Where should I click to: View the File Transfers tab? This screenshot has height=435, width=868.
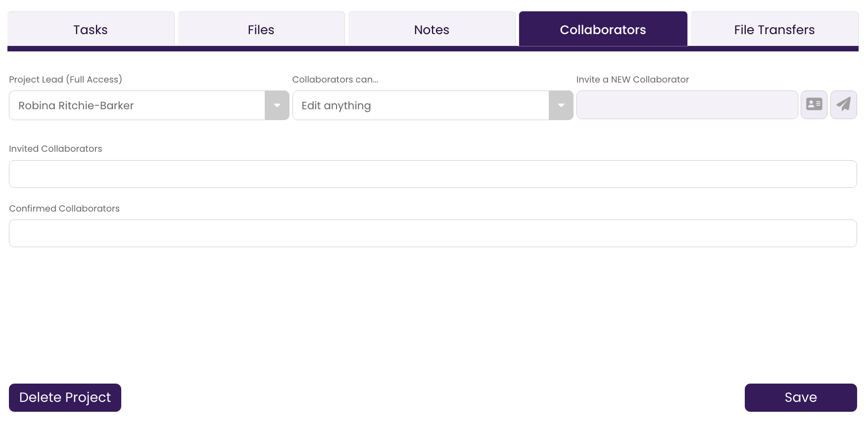pos(774,30)
